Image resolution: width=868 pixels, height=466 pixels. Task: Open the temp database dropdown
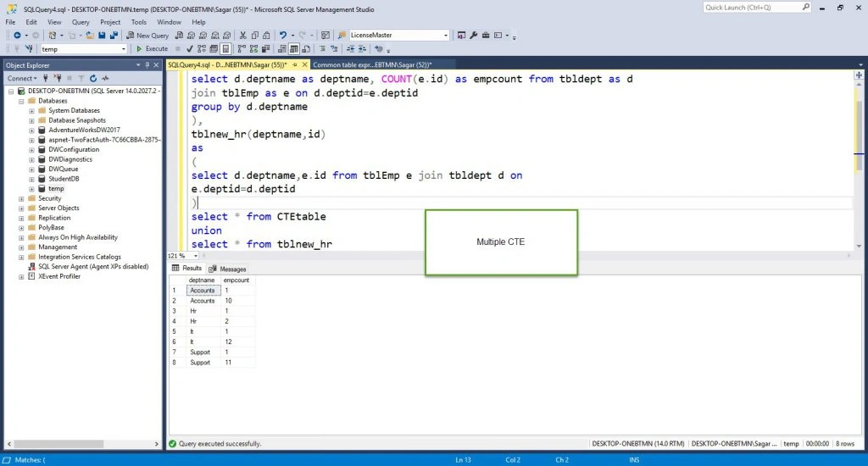click(x=124, y=49)
